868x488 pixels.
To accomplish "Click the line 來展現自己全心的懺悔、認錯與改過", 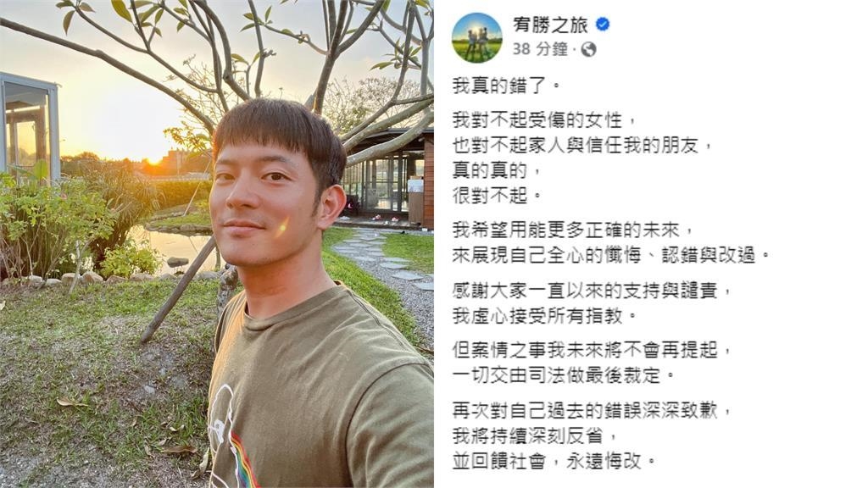I will click(611, 255).
